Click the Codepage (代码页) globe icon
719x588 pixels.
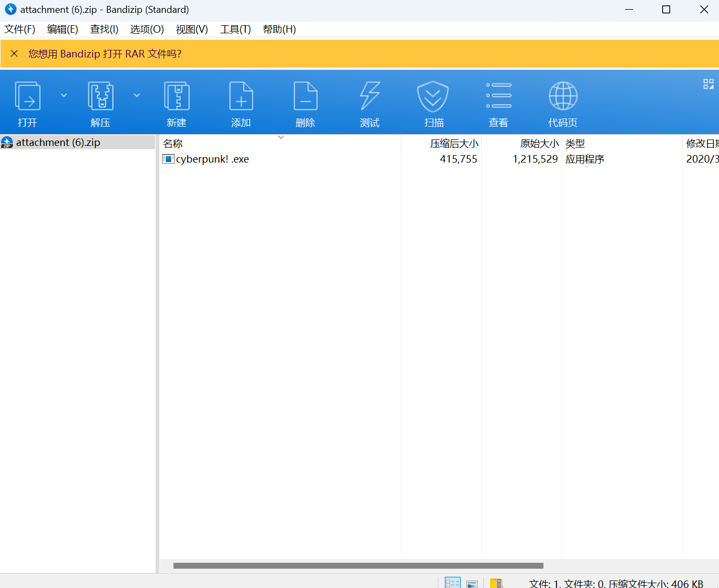[x=563, y=97]
